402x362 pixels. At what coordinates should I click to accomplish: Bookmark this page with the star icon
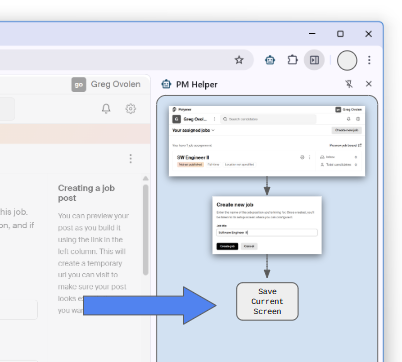point(239,60)
